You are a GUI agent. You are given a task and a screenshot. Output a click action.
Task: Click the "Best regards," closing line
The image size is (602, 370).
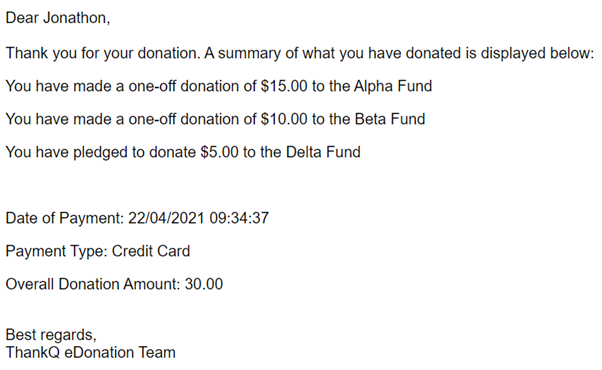point(51,335)
